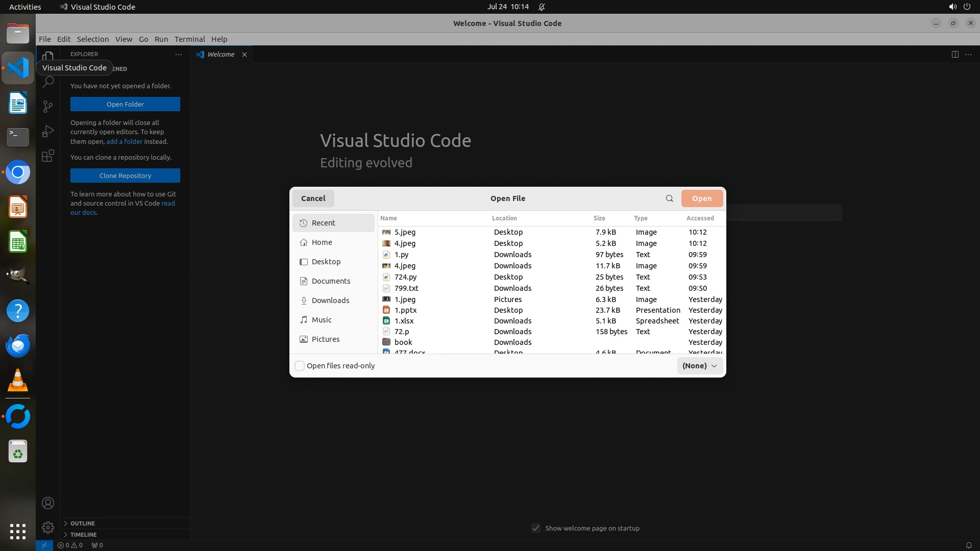Screen dimensions: 980x551
Task: Toggle Show welcome page on startup checkbox
Action: tap(536, 528)
